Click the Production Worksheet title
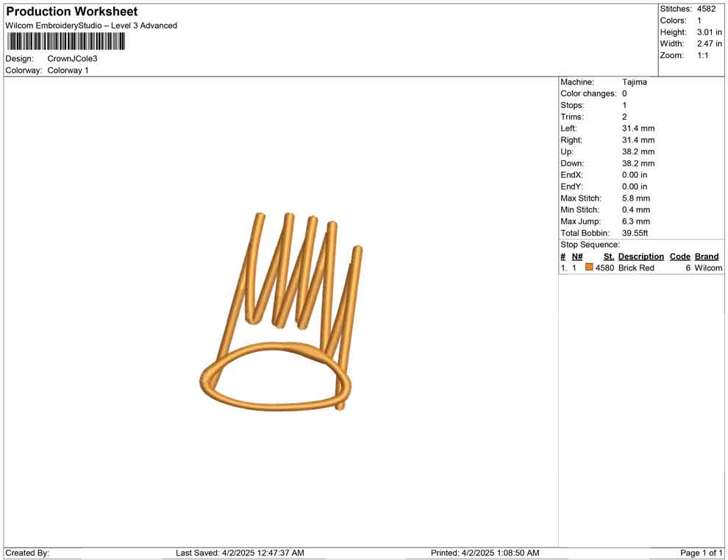This screenshot has width=728, height=560. pyautogui.click(x=72, y=12)
